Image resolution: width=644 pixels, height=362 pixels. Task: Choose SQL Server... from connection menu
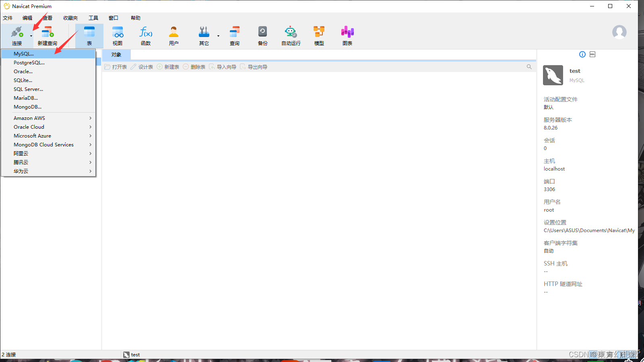[48, 89]
